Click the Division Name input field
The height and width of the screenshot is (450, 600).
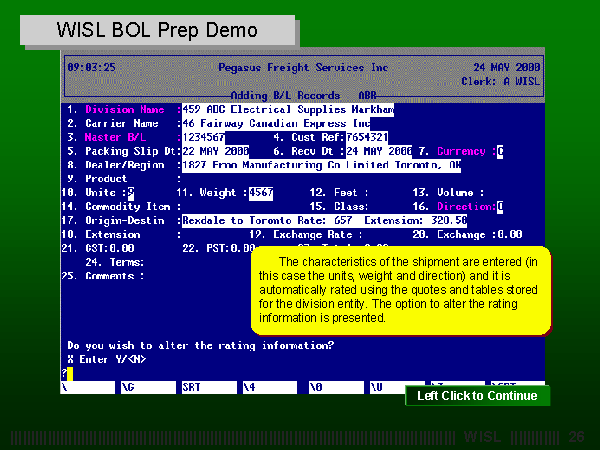coord(287,109)
